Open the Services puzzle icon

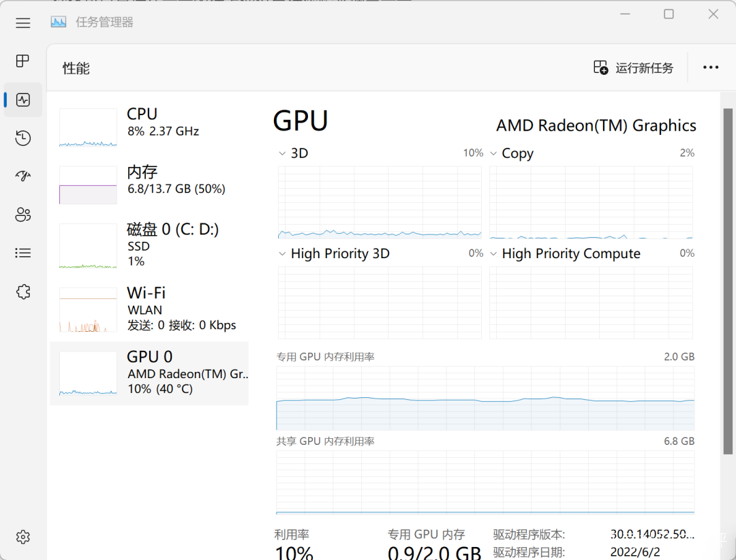tap(23, 292)
